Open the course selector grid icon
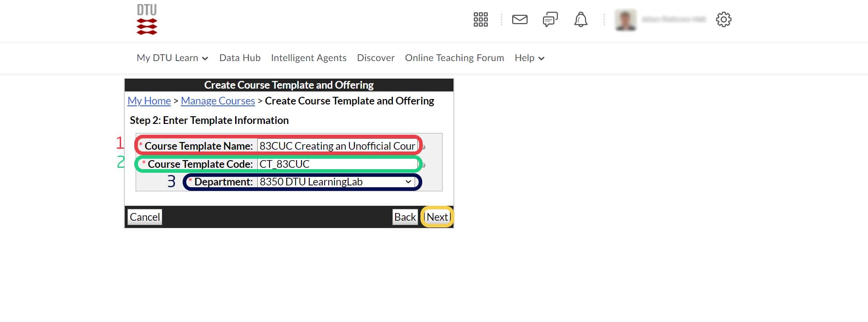This screenshot has width=868, height=322. click(x=480, y=19)
